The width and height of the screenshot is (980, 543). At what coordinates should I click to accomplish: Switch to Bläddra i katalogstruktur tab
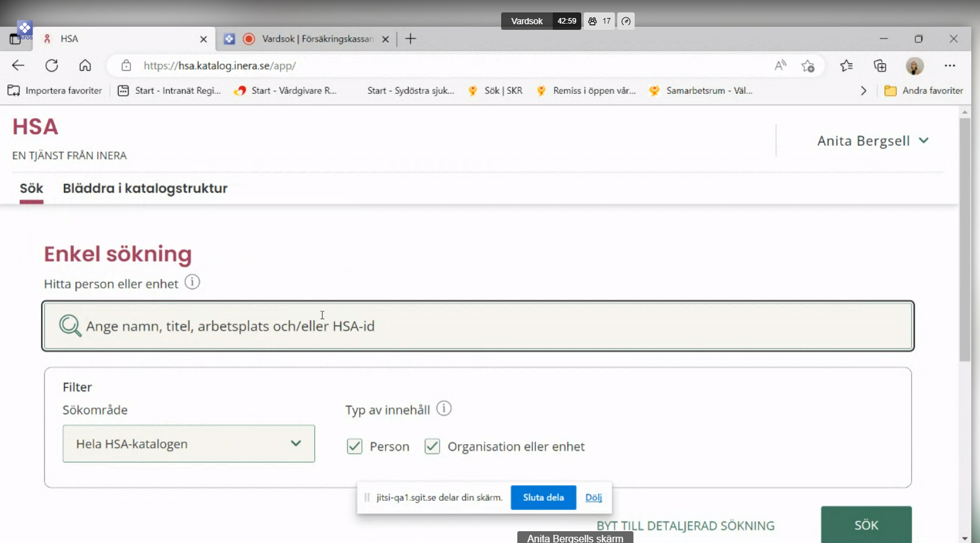click(x=145, y=188)
